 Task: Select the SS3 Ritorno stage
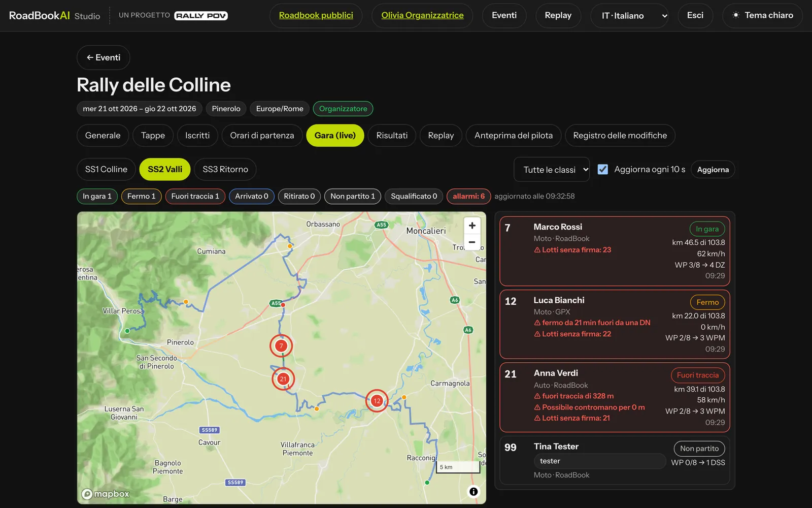[225, 169]
